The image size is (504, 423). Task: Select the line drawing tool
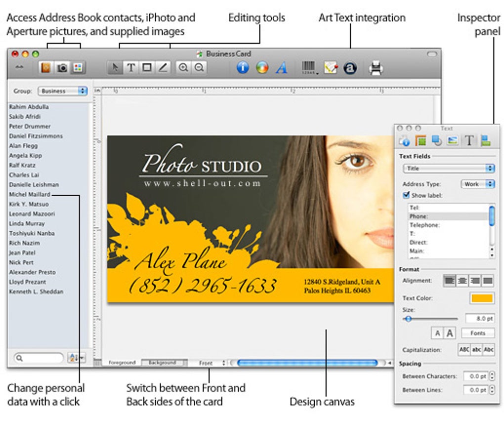[163, 68]
